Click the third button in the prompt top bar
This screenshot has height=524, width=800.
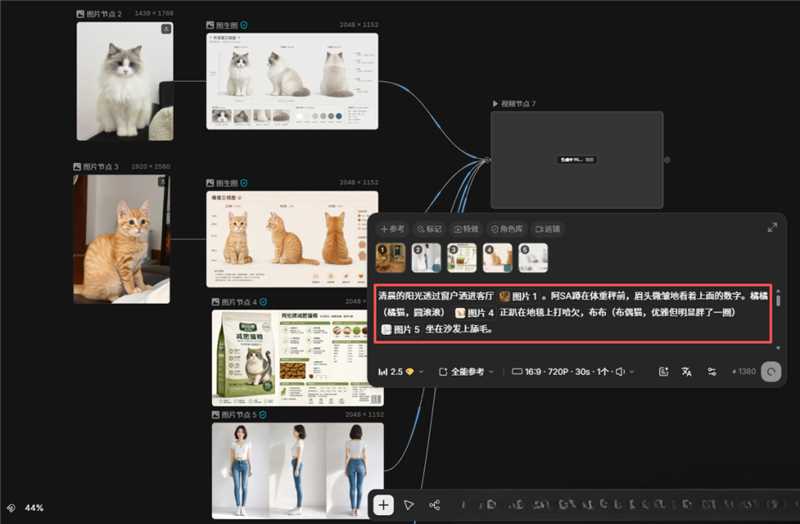(x=466, y=229)
